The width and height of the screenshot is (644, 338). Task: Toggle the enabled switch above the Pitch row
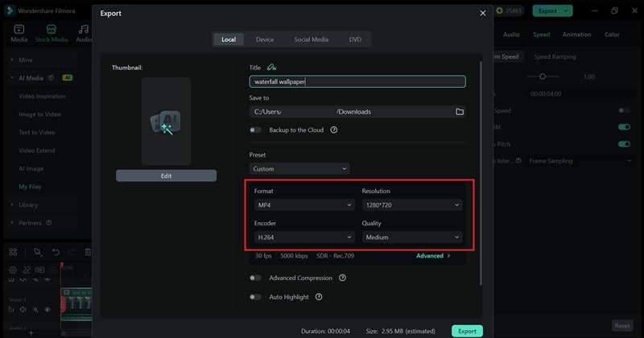click(x=624, y=127)
